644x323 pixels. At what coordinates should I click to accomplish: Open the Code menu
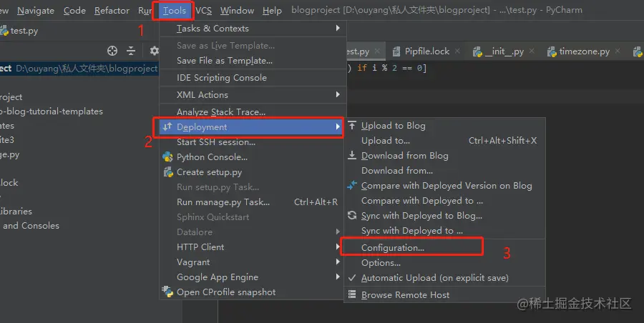click(74, 11)
